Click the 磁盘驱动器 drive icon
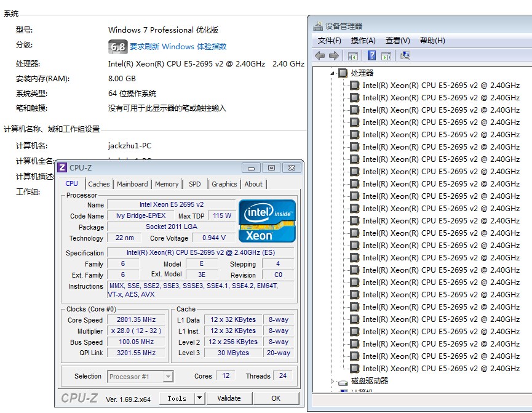532x413 pixels. 343,382
